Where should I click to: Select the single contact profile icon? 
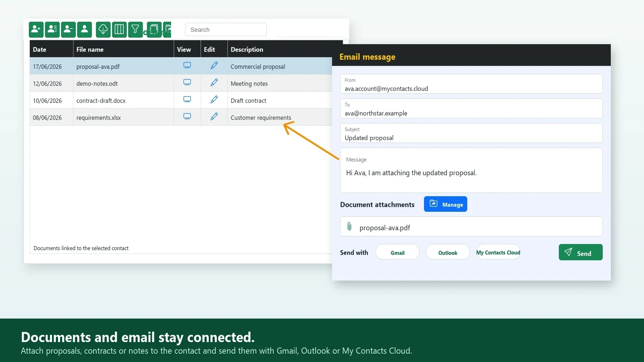pos(84,29)
